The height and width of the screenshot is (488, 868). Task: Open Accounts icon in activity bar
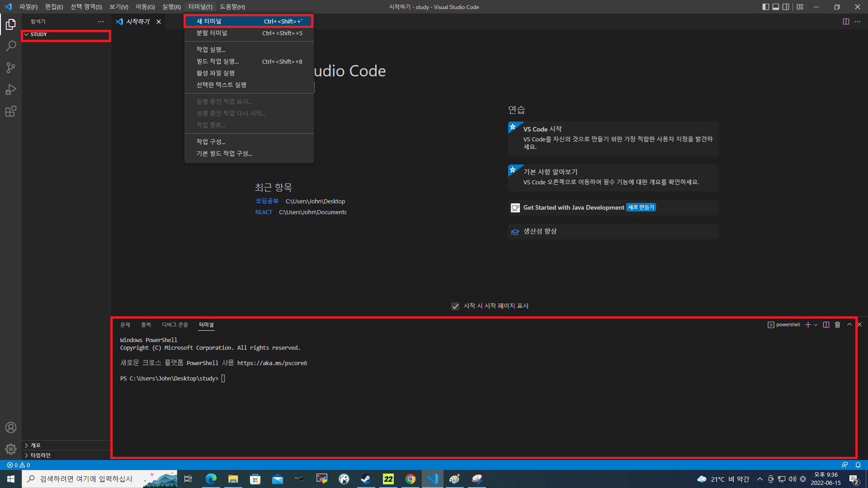11,427
